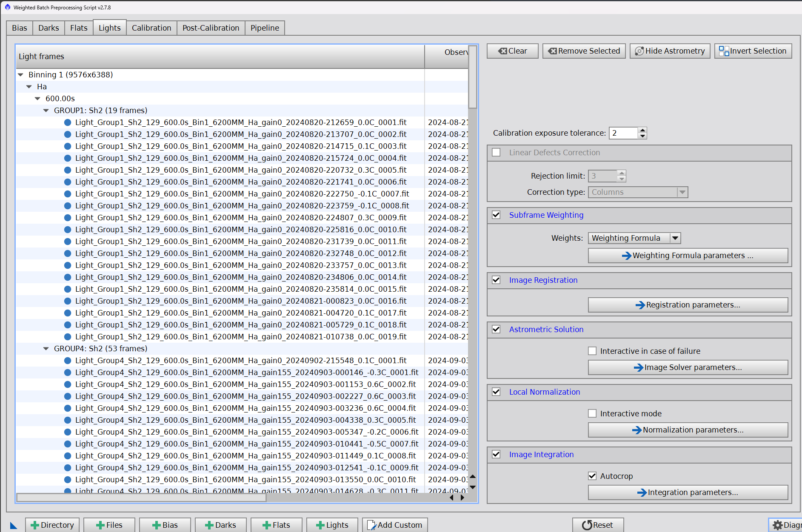This screenshot has height=532, width=802.
Task: Collapse the Binning 1 (9576x6388) node
Action: (x=20, y=75)
